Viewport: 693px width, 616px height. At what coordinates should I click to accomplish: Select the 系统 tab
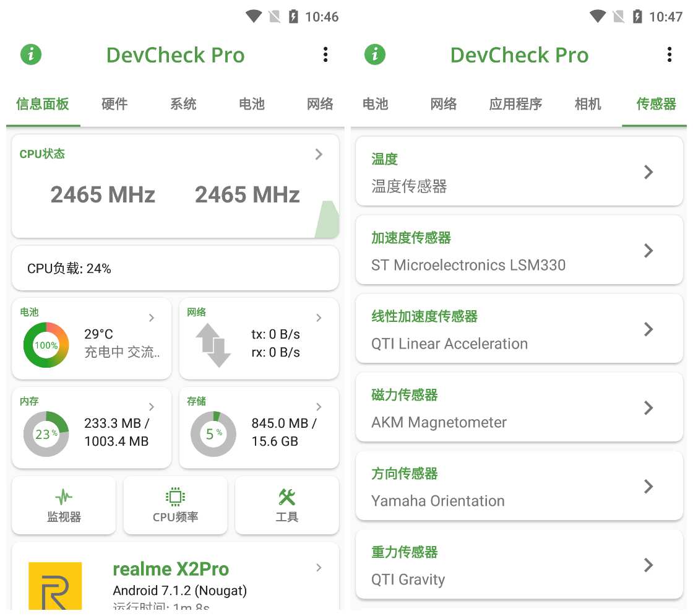point(183,104)
